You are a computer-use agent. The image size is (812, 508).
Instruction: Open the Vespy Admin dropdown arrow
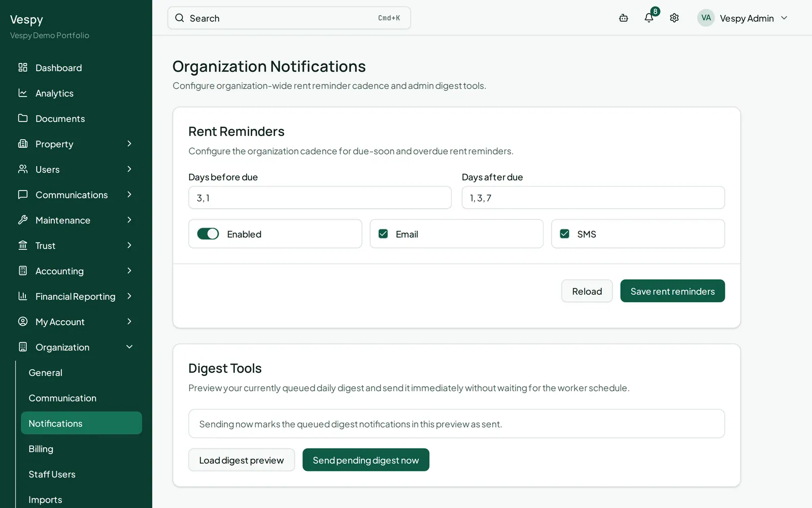click(x=784, y=18)
